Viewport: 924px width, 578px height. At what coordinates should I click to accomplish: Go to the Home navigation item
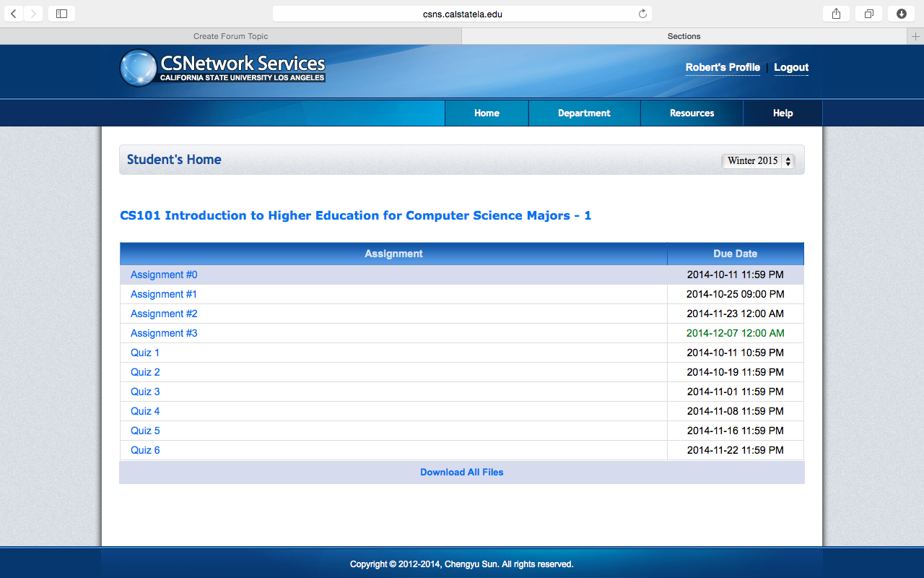click(x=487, y=113)
